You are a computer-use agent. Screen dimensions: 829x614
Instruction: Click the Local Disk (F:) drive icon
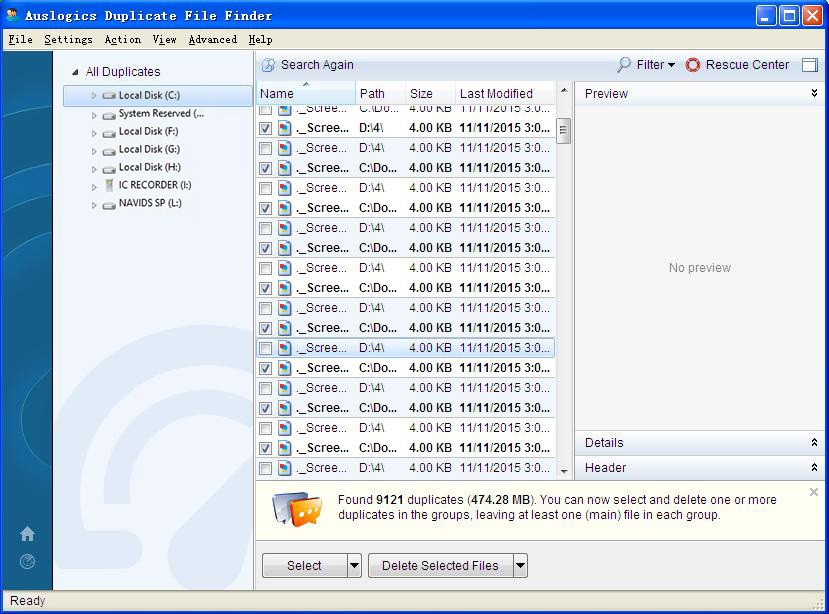(x=109, y=133)
